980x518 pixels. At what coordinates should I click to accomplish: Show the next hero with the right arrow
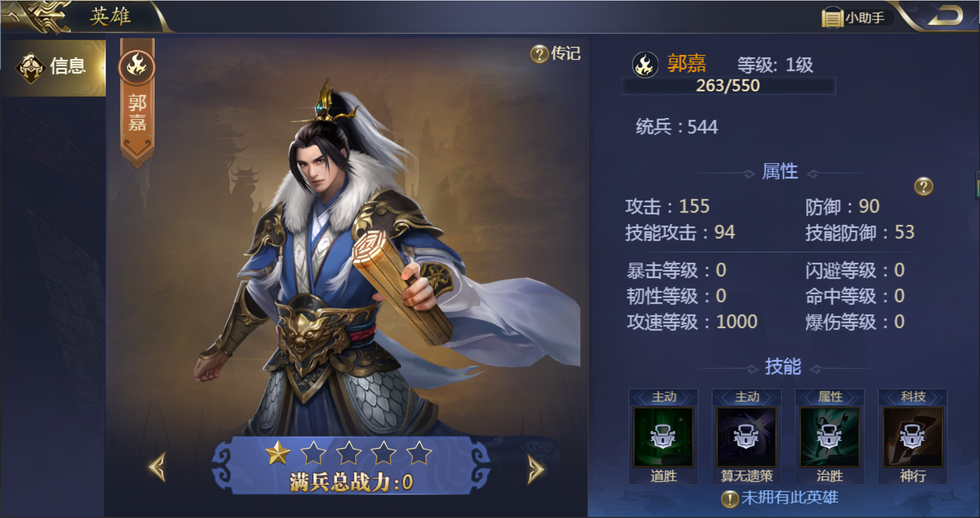tap(535, 469)
